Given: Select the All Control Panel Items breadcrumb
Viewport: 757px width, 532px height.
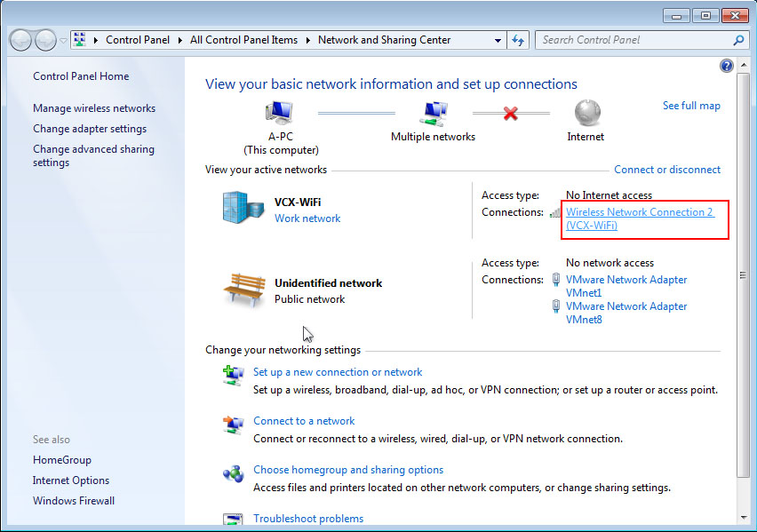Looking at the screenshot, I should tap(243, 40).
